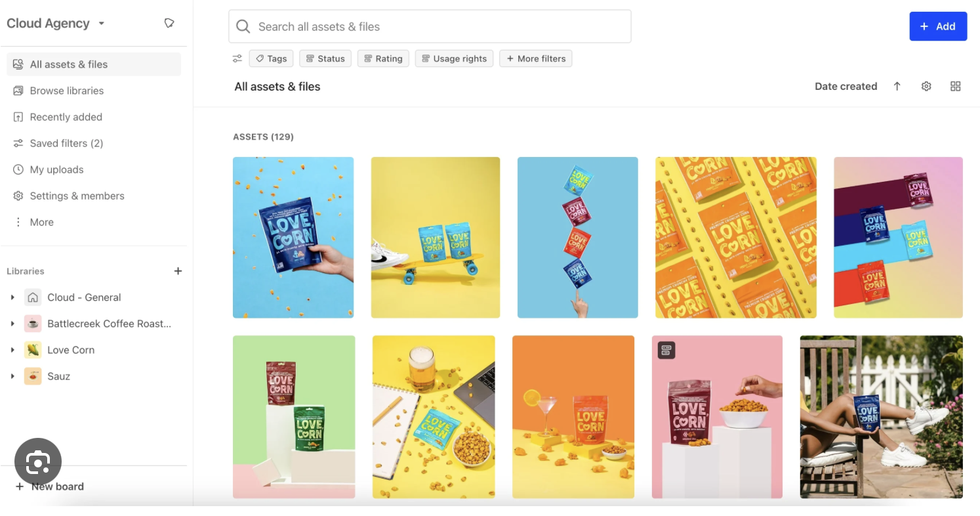Open the view settings gear icon
This screenshot has height=516, width=980.
(x=926, y=86)
